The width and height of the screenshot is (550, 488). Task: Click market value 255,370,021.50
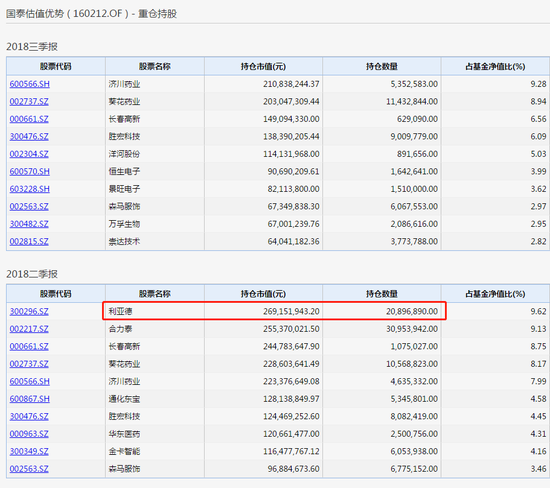point(291,329)
